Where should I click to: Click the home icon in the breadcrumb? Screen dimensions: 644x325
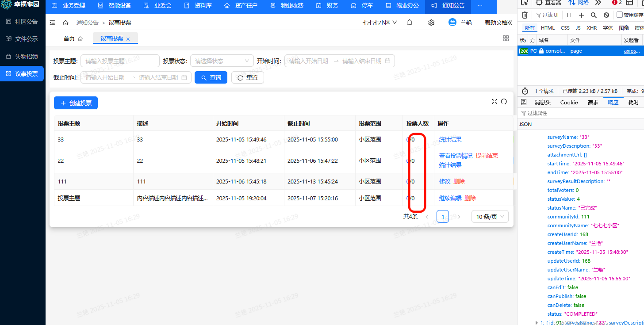pyautogui.click(x=65, y=23)
